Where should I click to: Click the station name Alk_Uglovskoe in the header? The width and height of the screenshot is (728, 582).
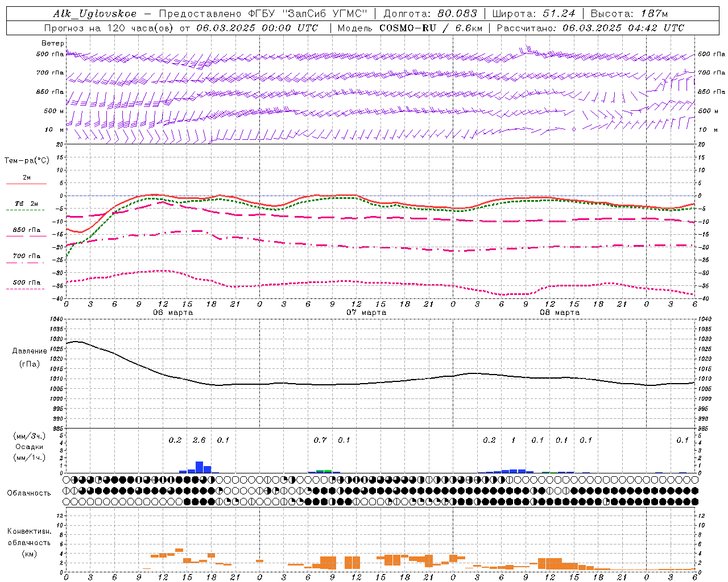click(x=95, y=14)
